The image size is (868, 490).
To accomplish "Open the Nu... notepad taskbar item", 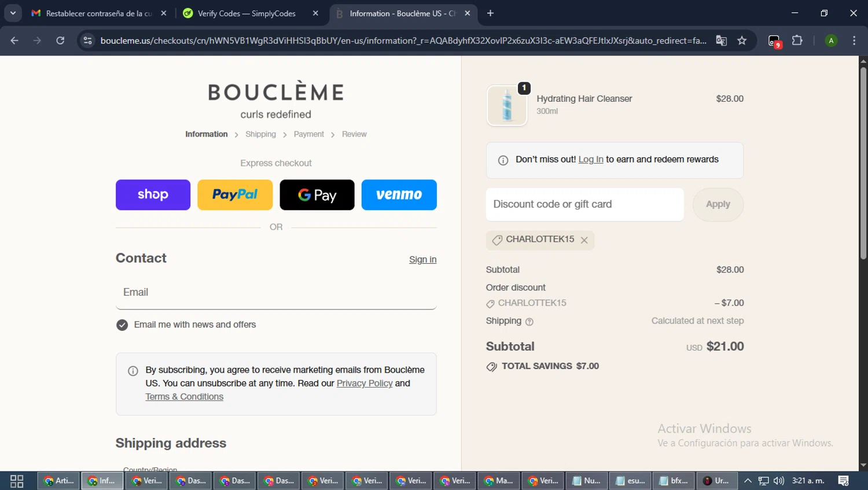I will (x=587, y=481).
